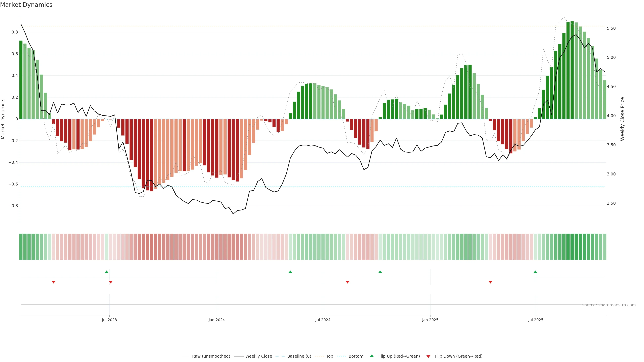Click the leftmost green Flip Up triangle marker
Image resolution: width=644 pixels, height=362 pixels.
click(106, 272)
